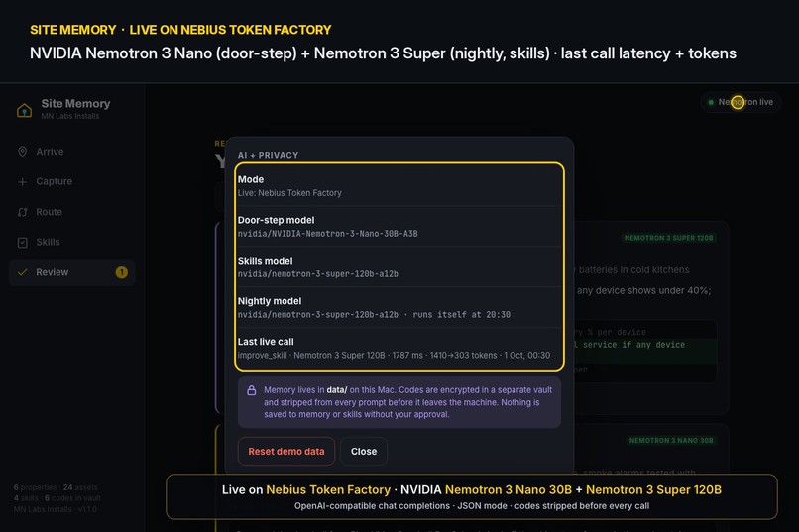Click the Door-step model row
Viewport: 799px width, 532px height.
point(399,227)
